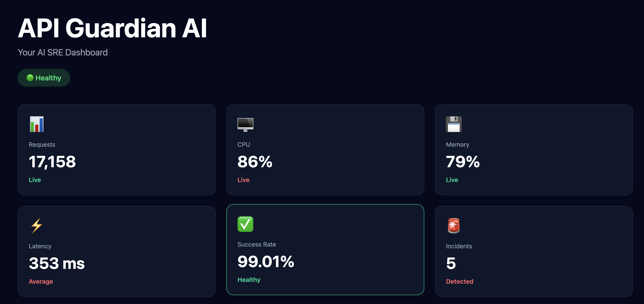Click the lightning bolt Latency icon
The height and width of the screenshot is (304, 644).
point(37,226)
